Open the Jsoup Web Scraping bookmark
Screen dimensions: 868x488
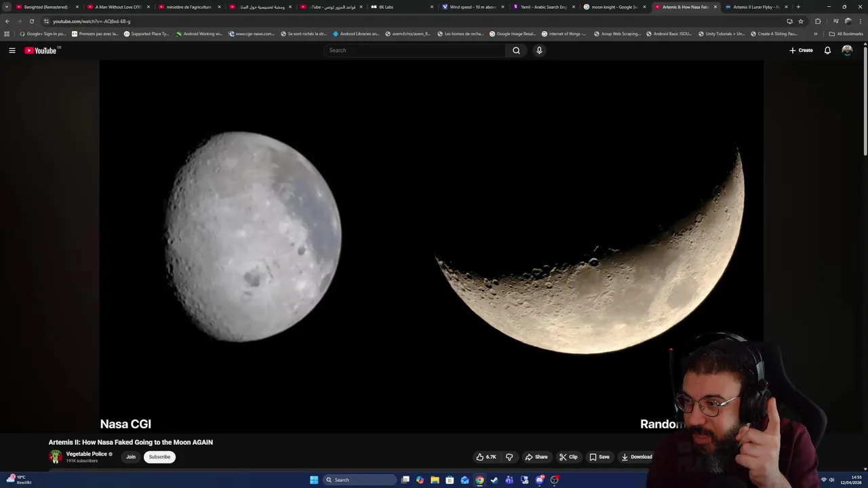pyautogui.click(x=616, y=33)
